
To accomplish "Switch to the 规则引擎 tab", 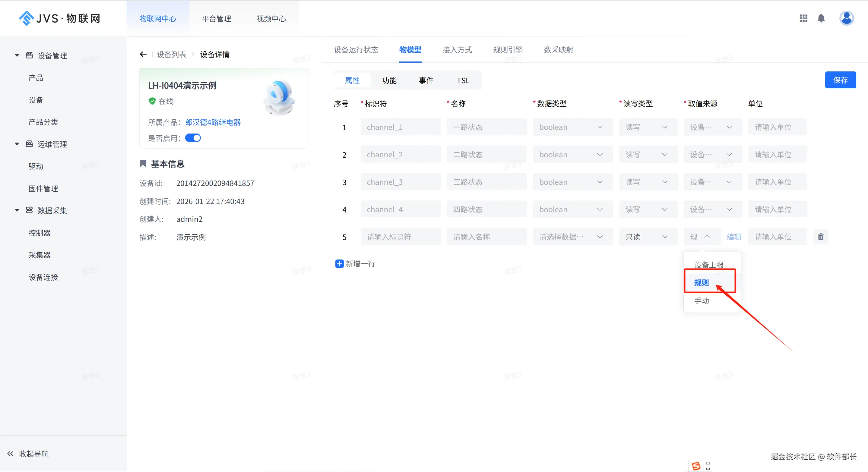I will point(508,50).
